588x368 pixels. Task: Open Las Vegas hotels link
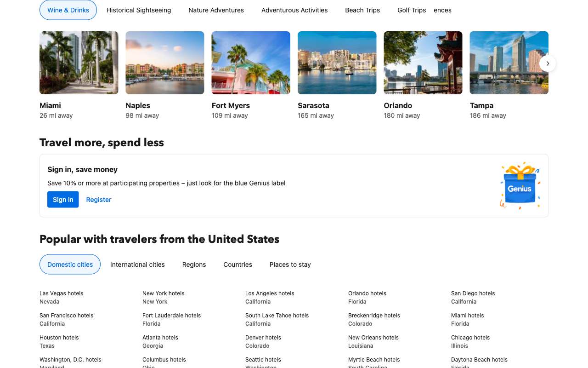click(x=62, y=293)
